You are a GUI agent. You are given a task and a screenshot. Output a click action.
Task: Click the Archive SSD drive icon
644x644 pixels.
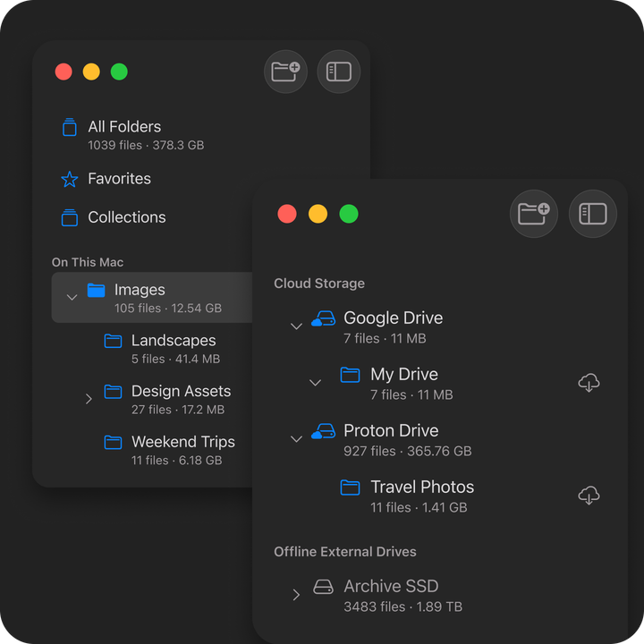click(323, 587)
